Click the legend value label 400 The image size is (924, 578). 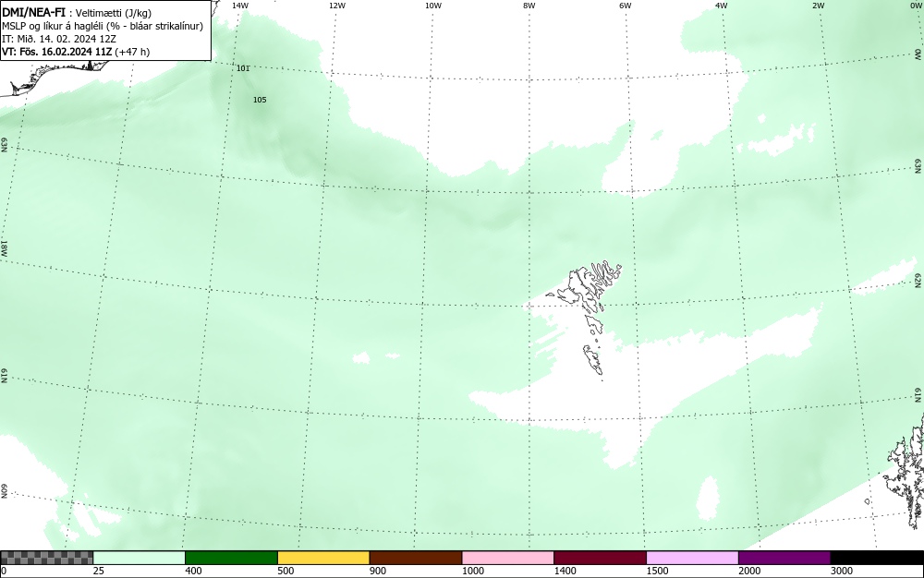193,571
